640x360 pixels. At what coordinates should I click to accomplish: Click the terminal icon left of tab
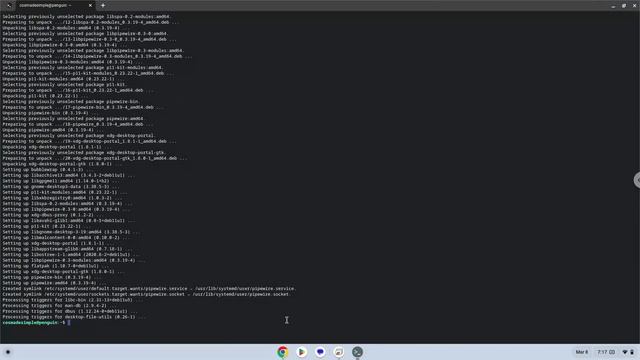[x=9, y=5]
